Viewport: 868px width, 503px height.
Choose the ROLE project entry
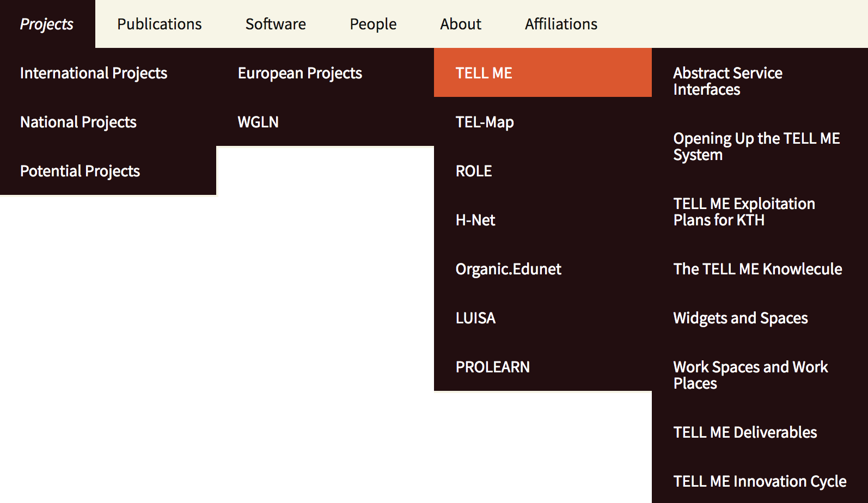click(x=474, y=171)
